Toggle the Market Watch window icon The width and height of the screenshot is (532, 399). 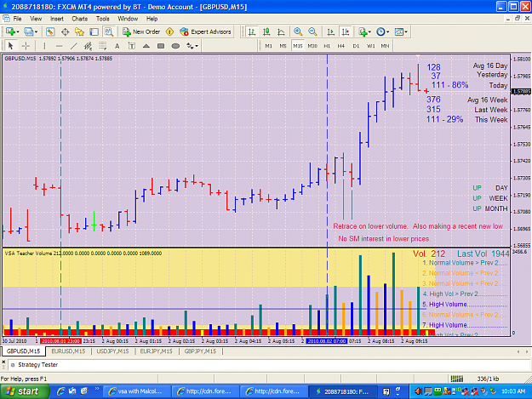[x=50, y=31]
